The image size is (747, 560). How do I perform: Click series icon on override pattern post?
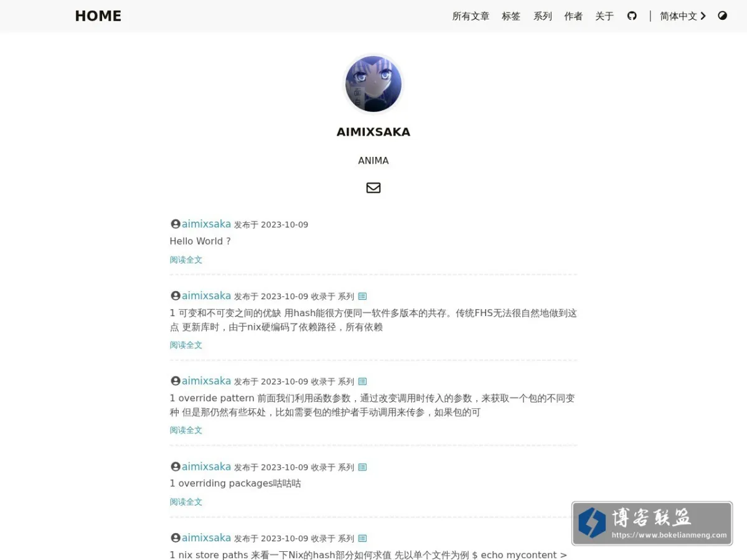[x=362, y=381]
